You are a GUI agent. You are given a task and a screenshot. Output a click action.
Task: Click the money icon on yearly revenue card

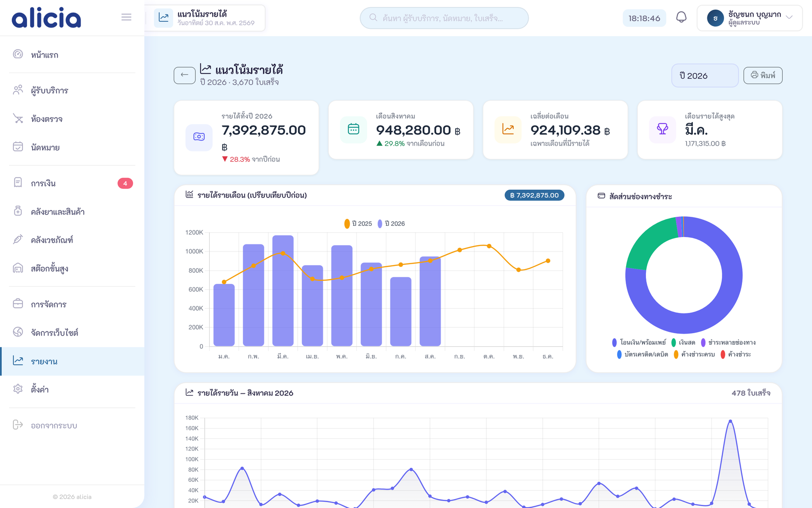[199, 137]
